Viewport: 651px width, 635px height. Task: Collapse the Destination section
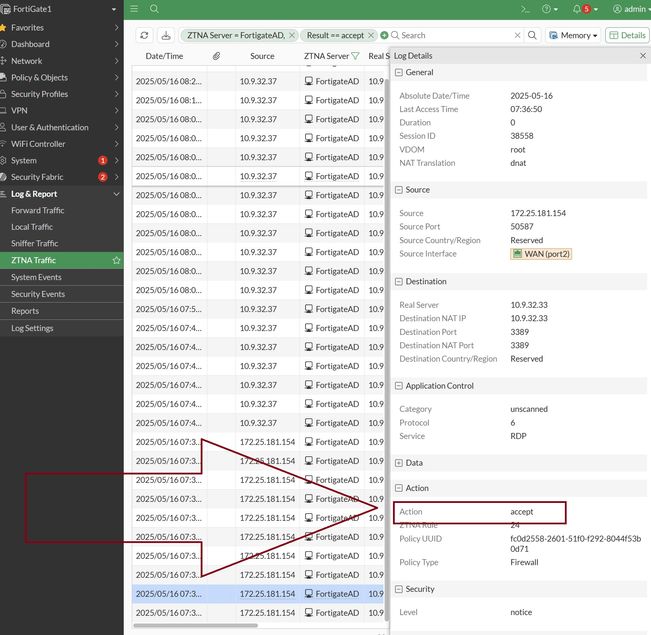tap(399, 282)
